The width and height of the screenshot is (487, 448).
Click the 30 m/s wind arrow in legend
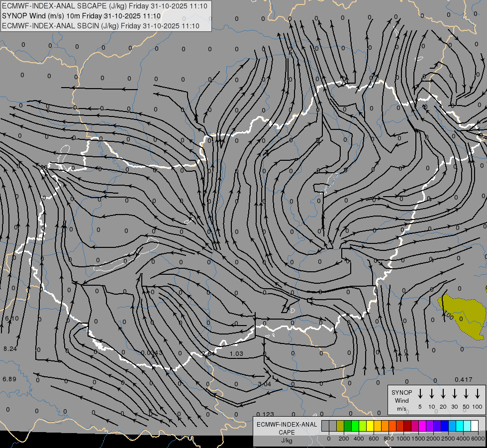click(454, 394)
